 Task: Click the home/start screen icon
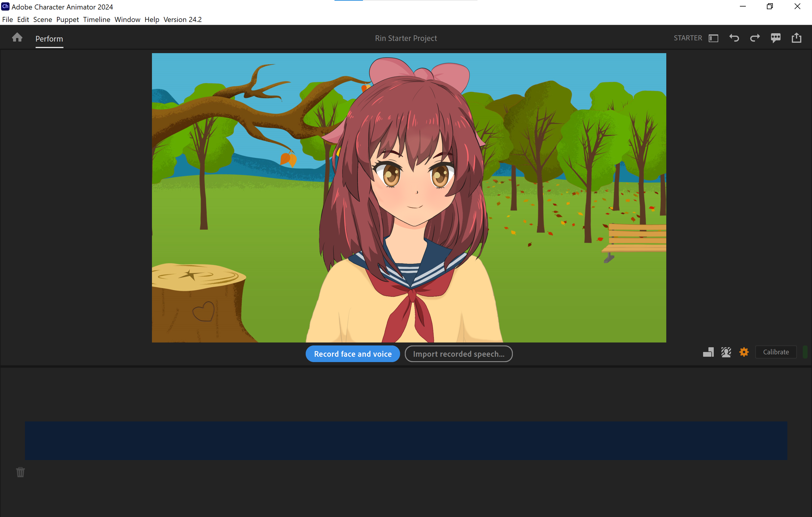(x=17, y=38)
